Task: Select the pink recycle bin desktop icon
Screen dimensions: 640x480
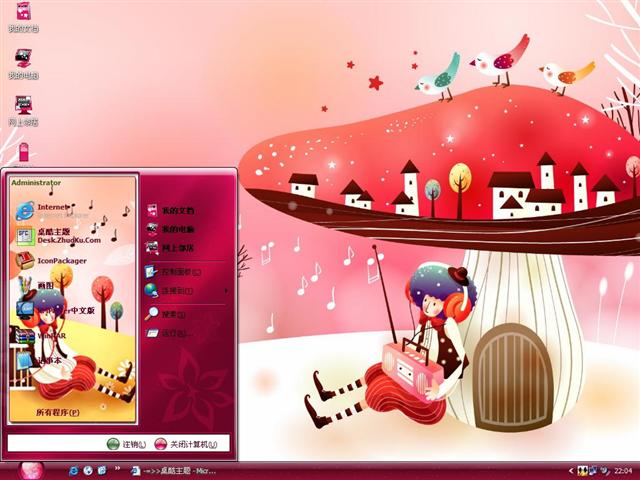Action: coord(24,153)
